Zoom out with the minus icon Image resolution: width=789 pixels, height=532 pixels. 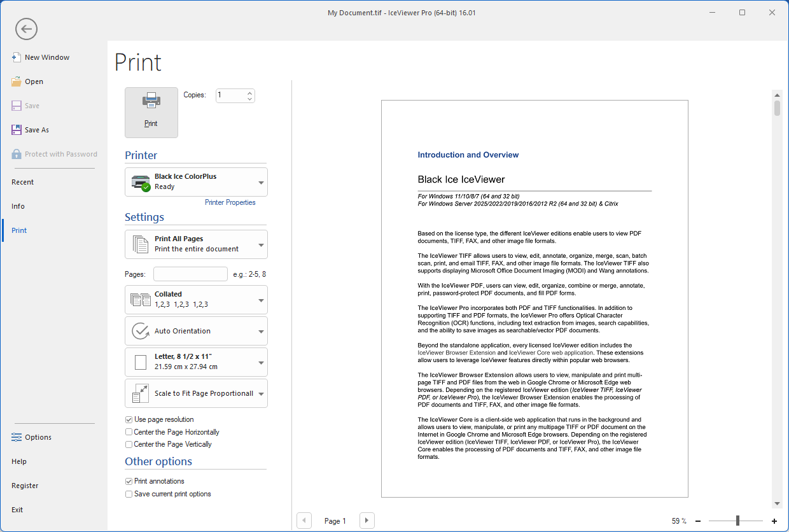click(698, 521)
